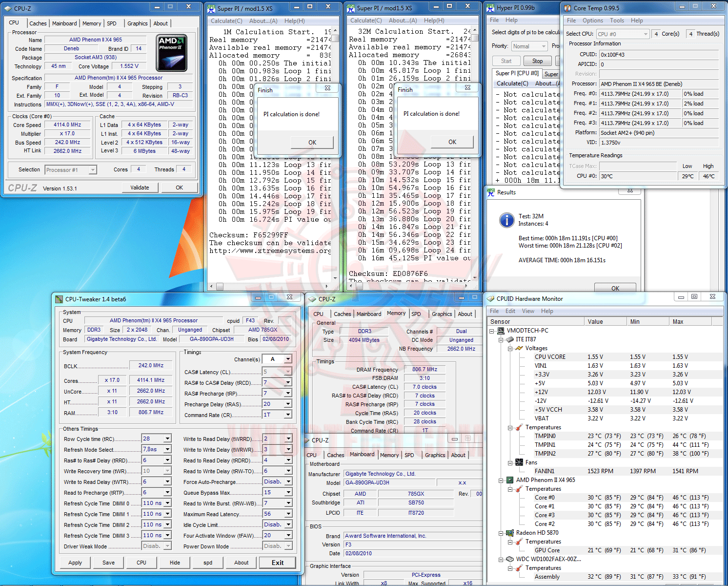Image resolution: width=728 pixels, height=586 pixels.
Task: Click OK in the Hyper PI Results dialog
Action: (x=615, y=288)
